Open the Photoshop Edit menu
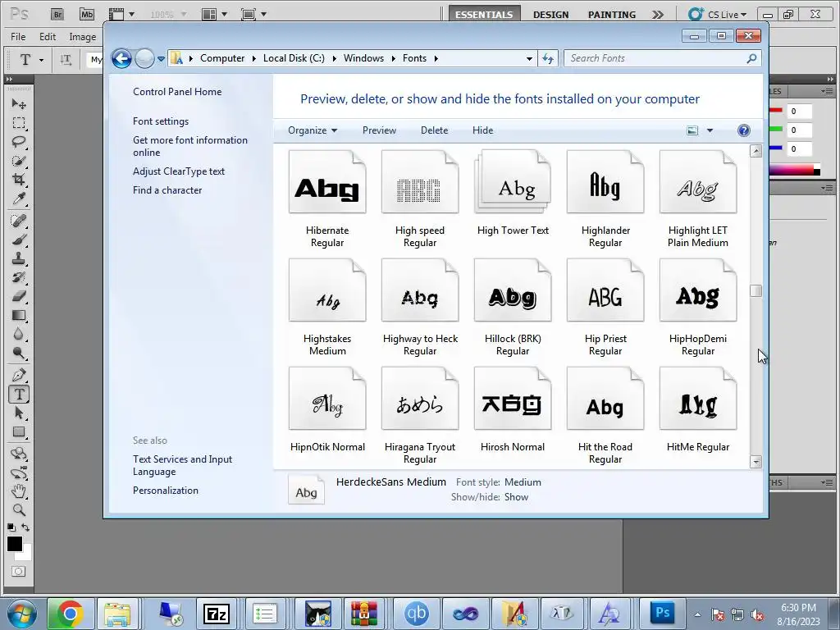 click(x=47, y=36)
